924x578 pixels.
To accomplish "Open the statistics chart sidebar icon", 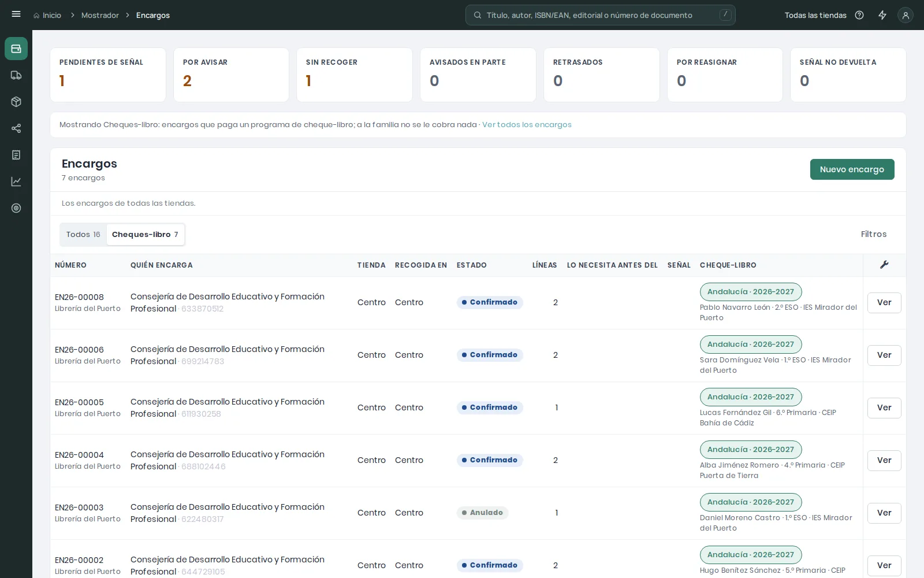I will (x=16, y=181).
